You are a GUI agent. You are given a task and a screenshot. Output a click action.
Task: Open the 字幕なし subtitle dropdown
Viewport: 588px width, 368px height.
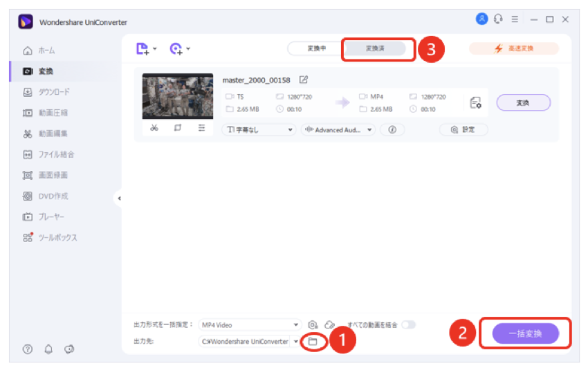[x=259, y=130]
